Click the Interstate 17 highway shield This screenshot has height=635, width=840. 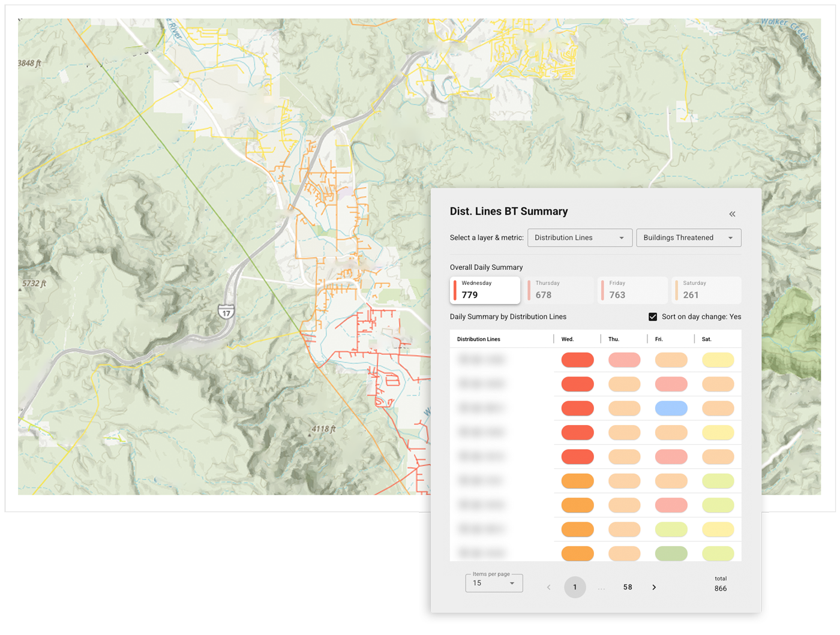tap(226, 312)
